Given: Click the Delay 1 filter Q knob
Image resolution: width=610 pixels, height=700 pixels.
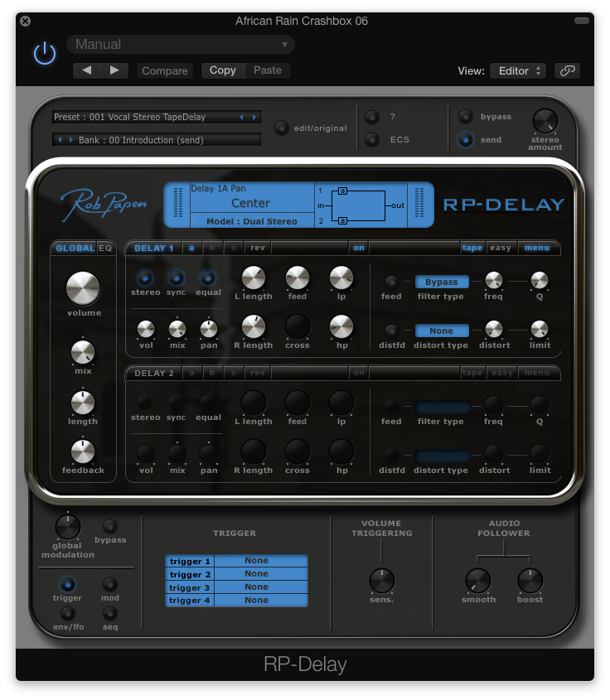Looking at the screenshot, I should 539,280.
